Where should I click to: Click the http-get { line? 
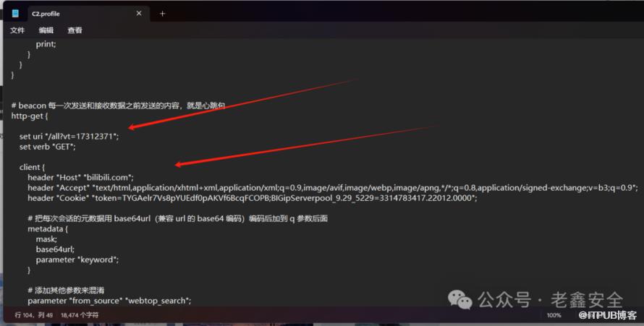[30, 116]
